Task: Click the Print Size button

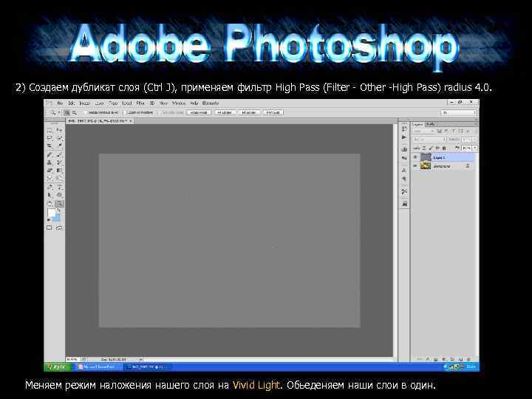Action: pyautogui.click(x=273, y=112)
